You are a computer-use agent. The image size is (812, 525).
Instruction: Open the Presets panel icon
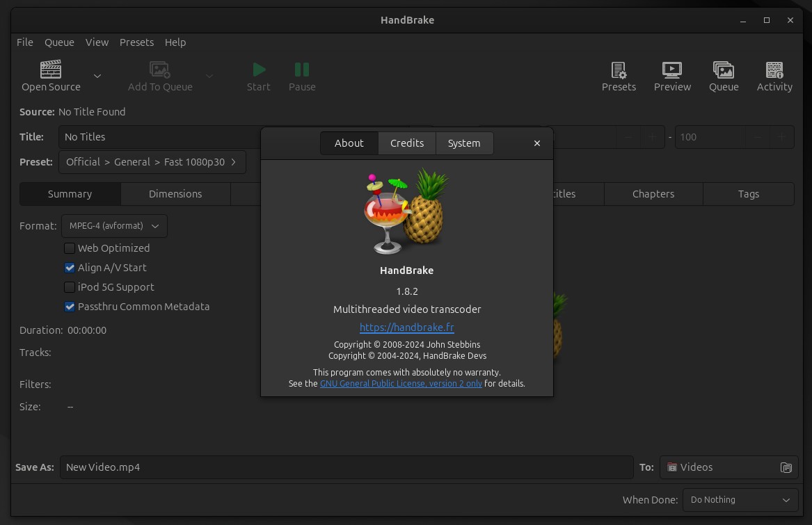point(619,70)
